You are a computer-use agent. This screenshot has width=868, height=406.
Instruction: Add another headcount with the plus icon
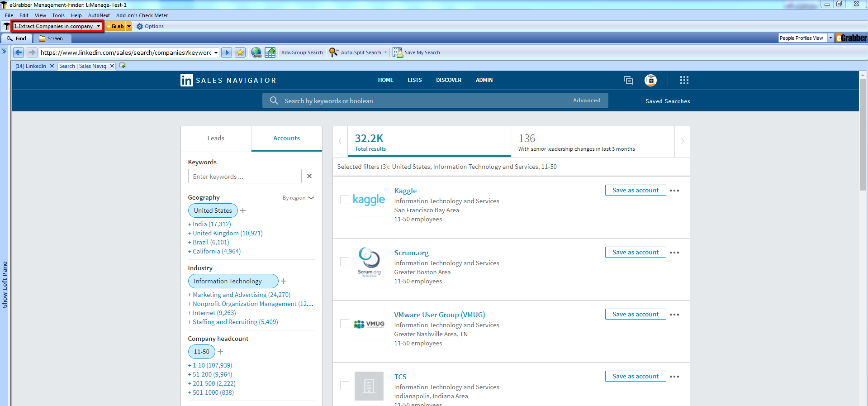[x=220, y=352]
